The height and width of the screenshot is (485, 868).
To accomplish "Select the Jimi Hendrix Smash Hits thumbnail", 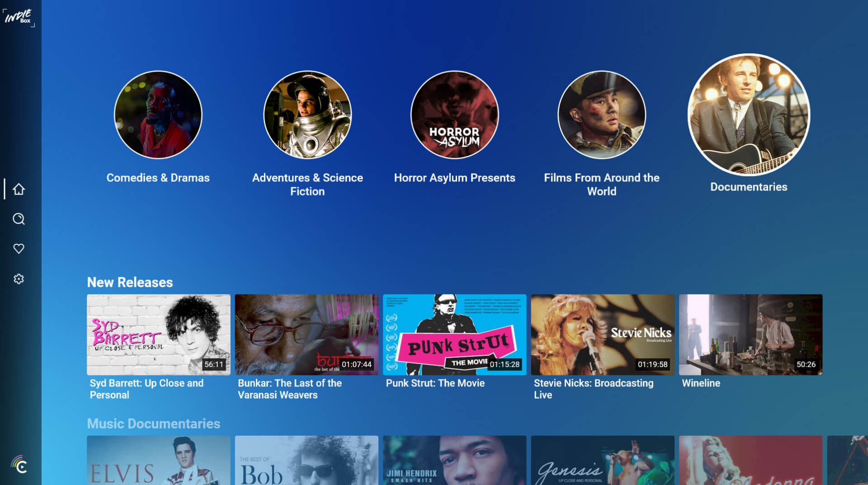I will 454,460.
